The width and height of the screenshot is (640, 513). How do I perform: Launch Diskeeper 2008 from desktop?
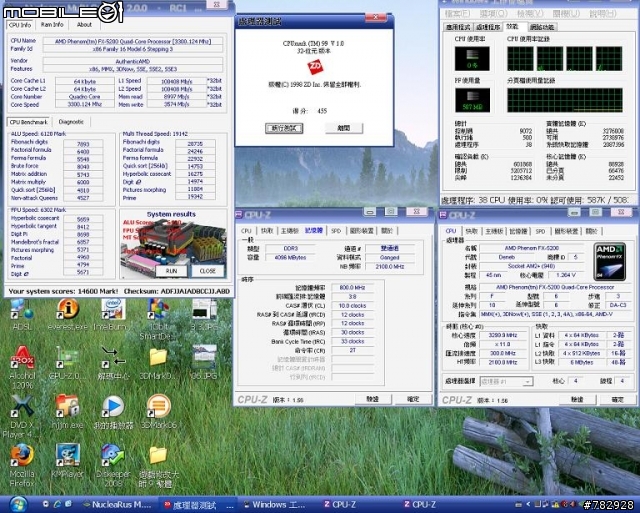(x=113, y=465)
